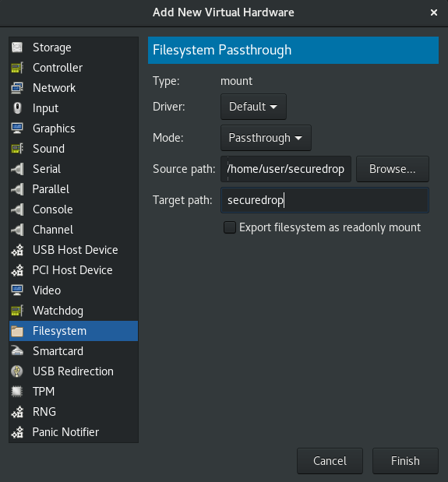Select Sound in the list
The height and width of the screenshot is (482, 448).
pos(73,149)
